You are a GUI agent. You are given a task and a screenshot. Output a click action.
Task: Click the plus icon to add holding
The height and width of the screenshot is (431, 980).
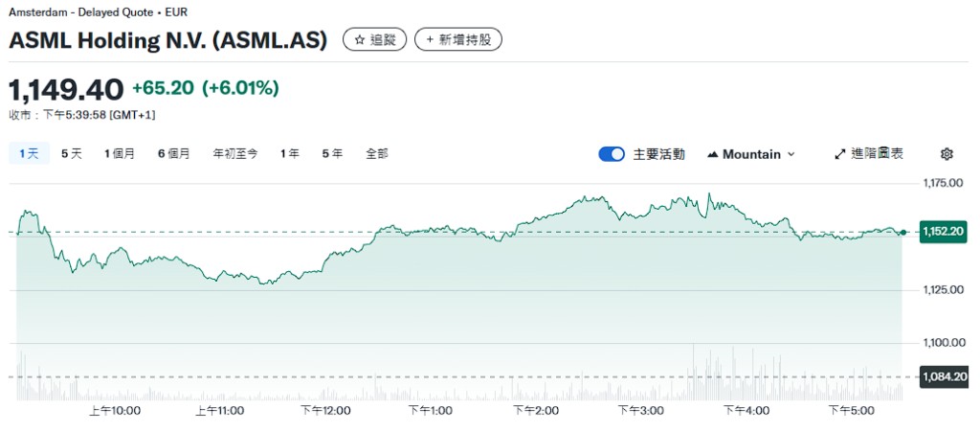click(x=430, y=40)
